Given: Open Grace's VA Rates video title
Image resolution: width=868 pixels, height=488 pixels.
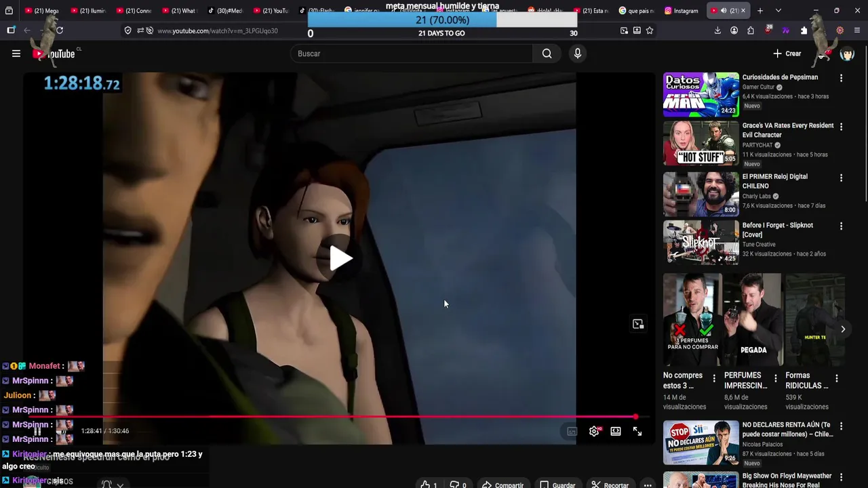Looking at the screenshot, I should (x=788, y=130).
